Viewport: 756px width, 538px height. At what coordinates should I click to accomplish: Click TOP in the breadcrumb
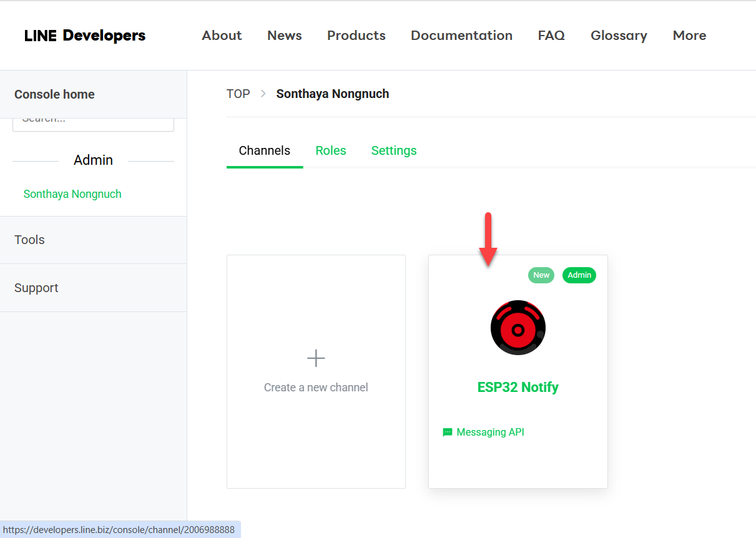(x=238, y=94)
